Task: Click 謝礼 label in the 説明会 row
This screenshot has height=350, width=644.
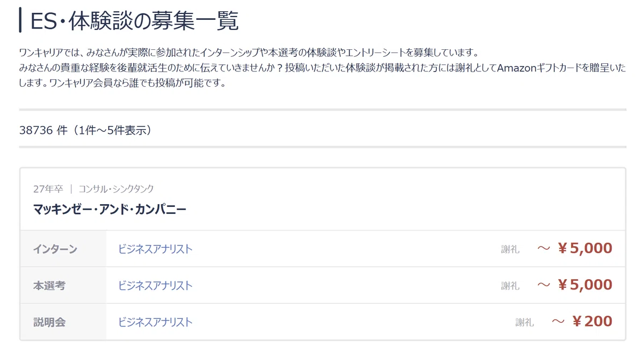Action: pos(525,322)
